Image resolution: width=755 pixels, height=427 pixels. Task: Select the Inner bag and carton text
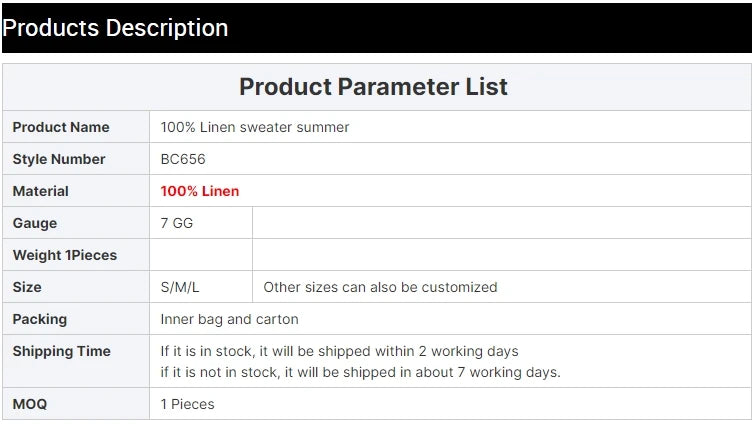[x=230, y=319]
